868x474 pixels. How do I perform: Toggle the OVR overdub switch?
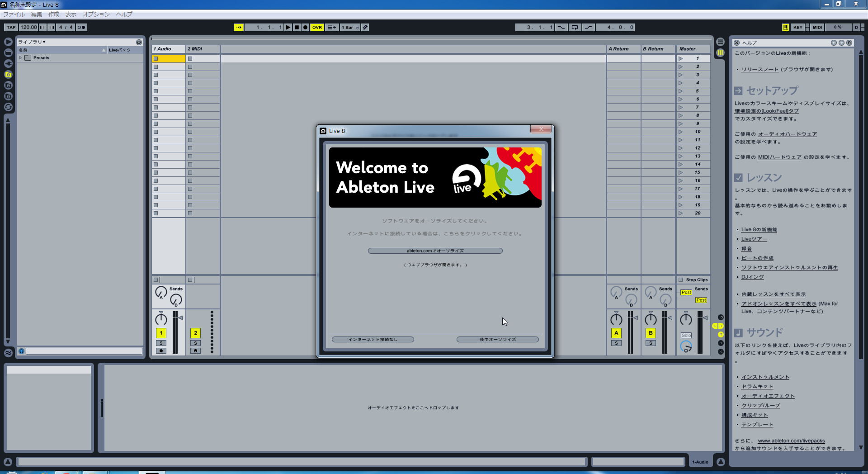[x=317, y=27]
